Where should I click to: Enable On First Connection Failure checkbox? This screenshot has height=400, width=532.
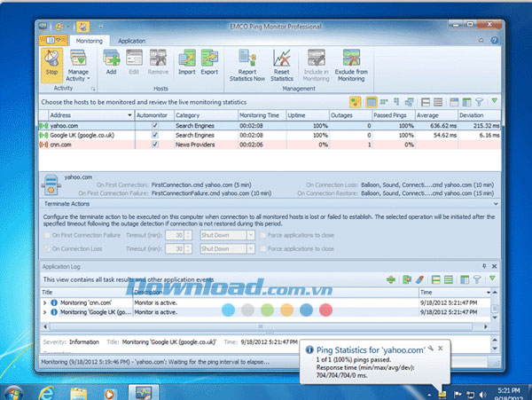(47, 236)
